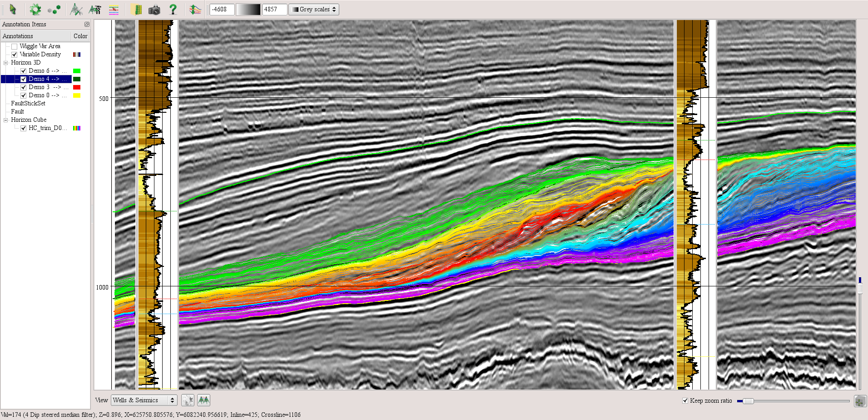Viewport: 868px width, 420px height.
Task: Toggle the Demo 4 horizon checkbox
Action: pyautogui.click(x=24, y=79)
